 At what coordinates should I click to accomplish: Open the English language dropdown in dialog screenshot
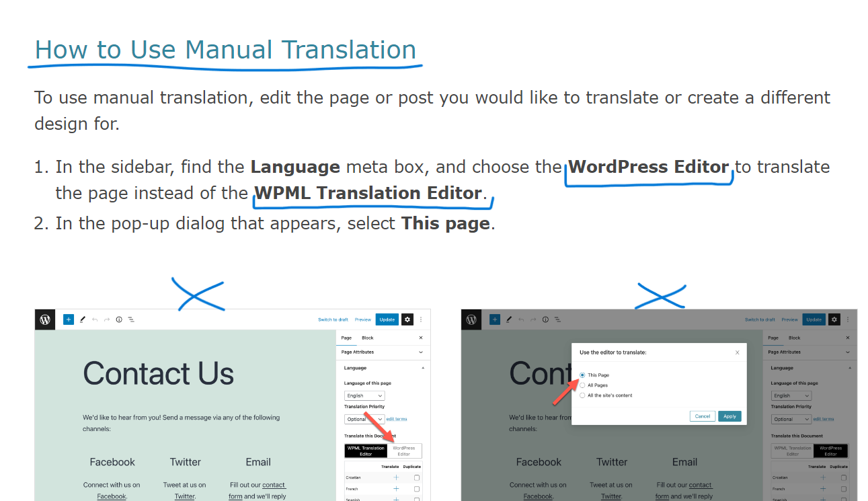(x=791, y=396)
